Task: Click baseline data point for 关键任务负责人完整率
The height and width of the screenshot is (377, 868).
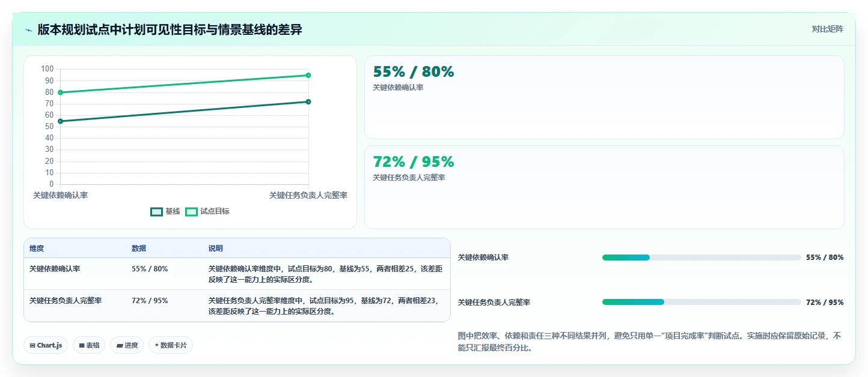Action: pos(308,101)
